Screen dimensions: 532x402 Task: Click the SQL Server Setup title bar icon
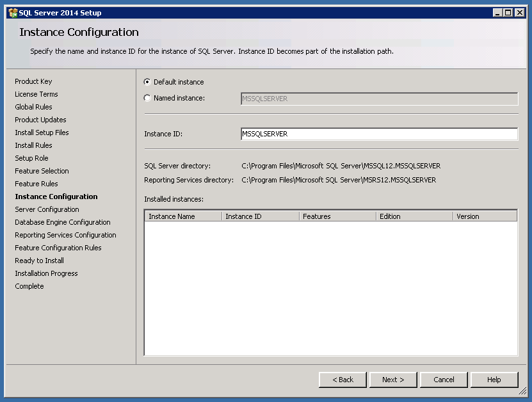tap(12, 13)
